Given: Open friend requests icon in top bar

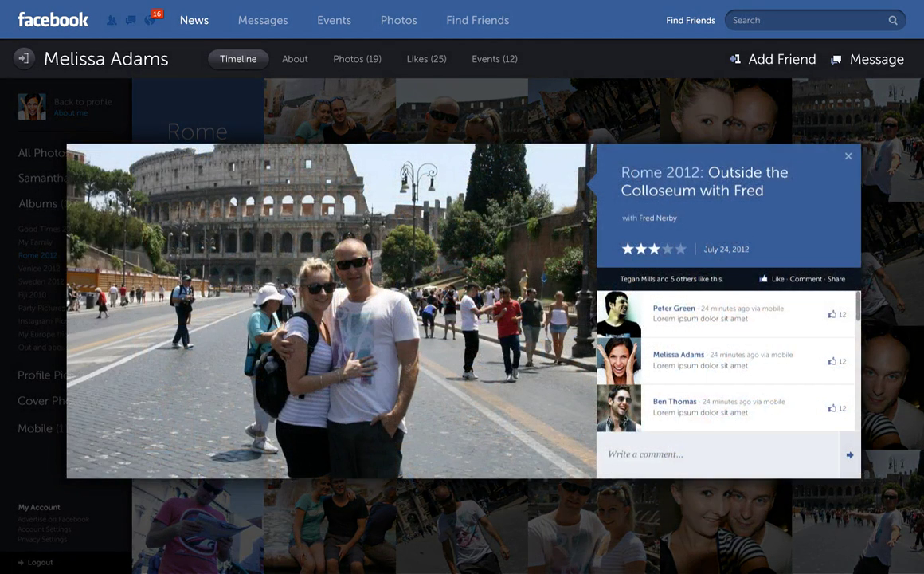Looking at the screenshot, I should 112,20.
